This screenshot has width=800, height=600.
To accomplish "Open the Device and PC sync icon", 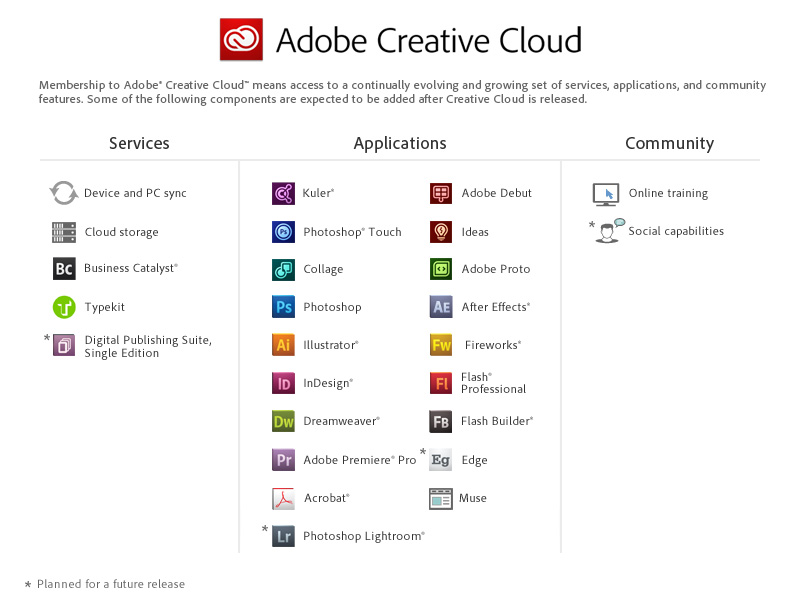I will 64,193.
